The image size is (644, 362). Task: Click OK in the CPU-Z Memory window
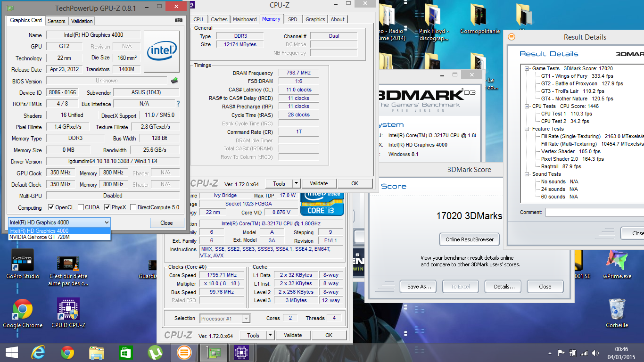pos(355,183)
